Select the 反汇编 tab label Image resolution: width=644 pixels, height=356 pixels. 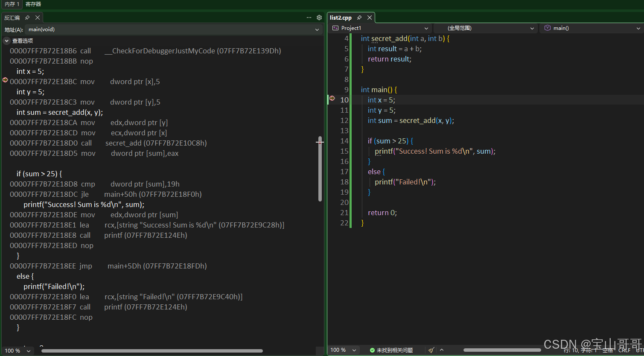click(12, 18)
